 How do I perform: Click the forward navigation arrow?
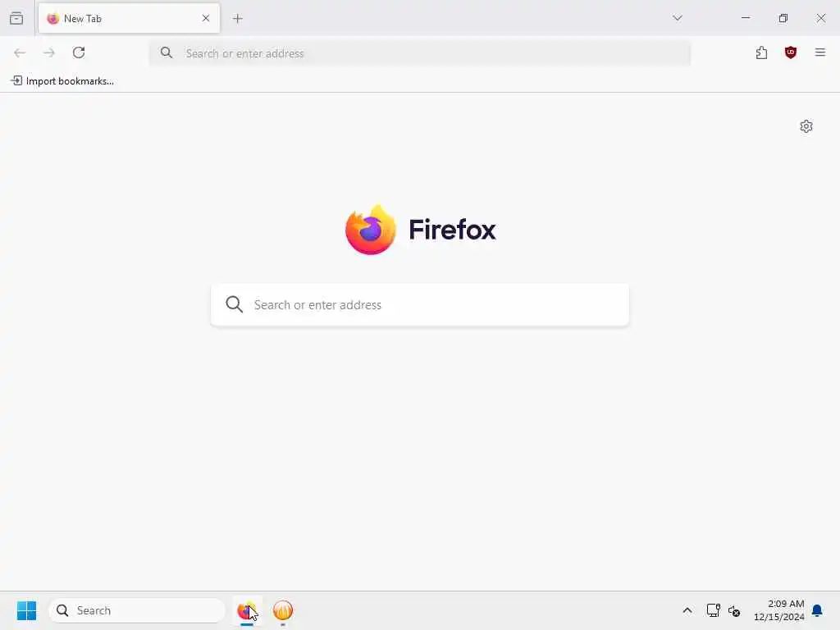(x=49, y=52)
